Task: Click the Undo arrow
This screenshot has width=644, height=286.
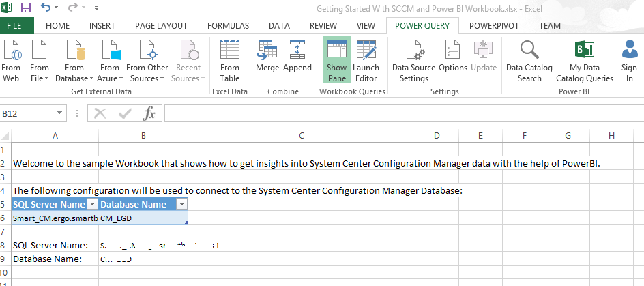Action: 45,7
